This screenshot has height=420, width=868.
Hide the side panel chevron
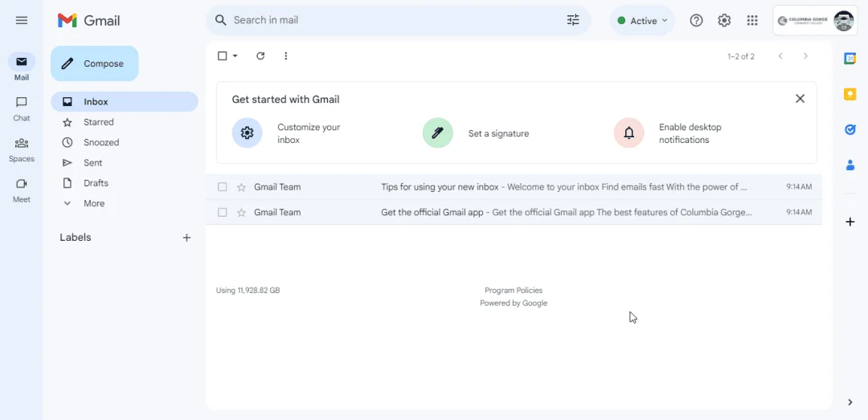click(x=850, y=402)
